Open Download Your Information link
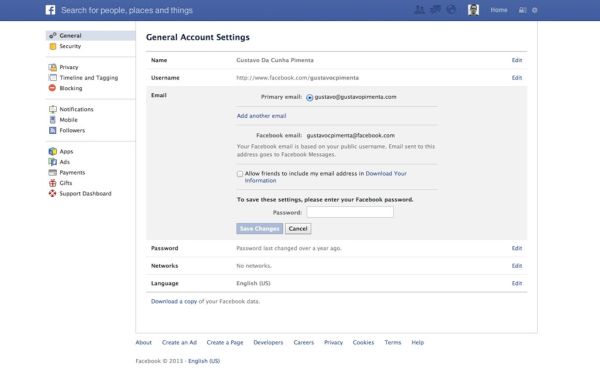 pyautogui.click(x=326, y=177)
